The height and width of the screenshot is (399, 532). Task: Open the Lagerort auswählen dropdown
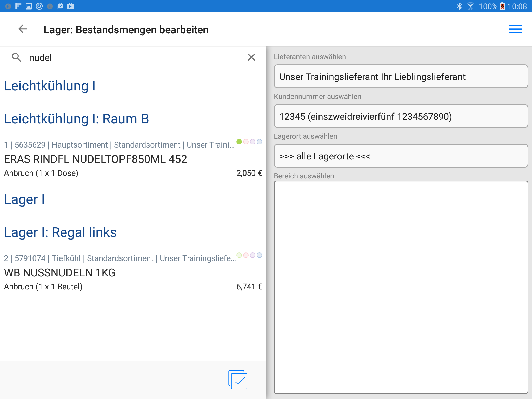pos(401,156)
